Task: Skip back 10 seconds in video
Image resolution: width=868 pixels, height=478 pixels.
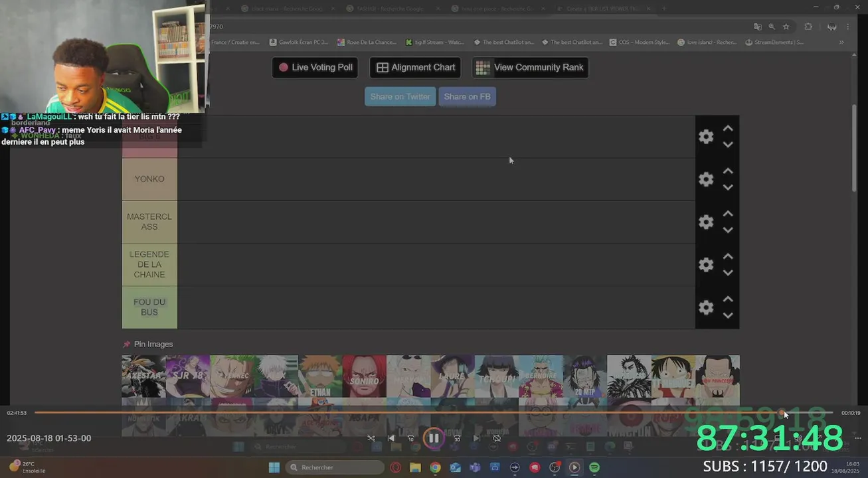Action: click(x=410, y=438)
